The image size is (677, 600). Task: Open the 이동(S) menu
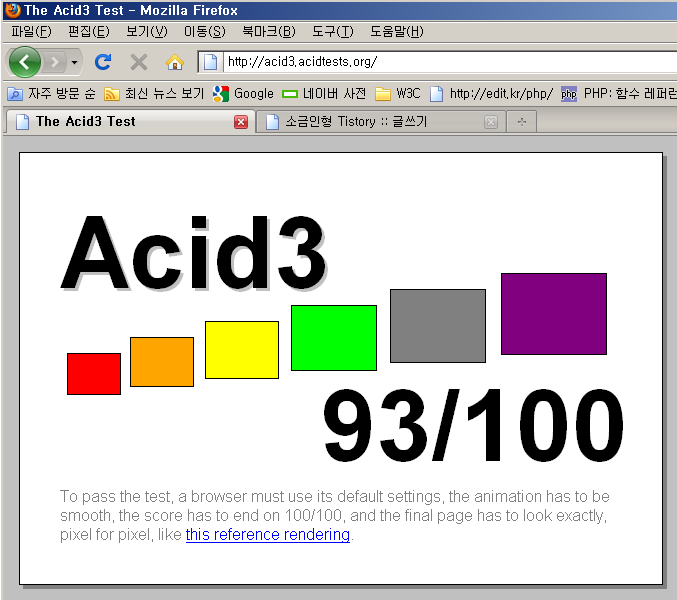coord(205,31)
